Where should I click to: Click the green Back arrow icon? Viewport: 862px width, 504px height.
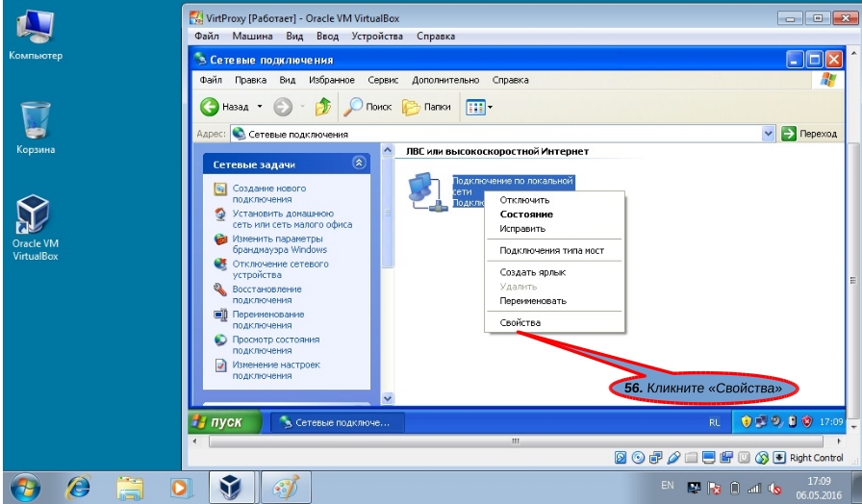(x=210, y=107)
